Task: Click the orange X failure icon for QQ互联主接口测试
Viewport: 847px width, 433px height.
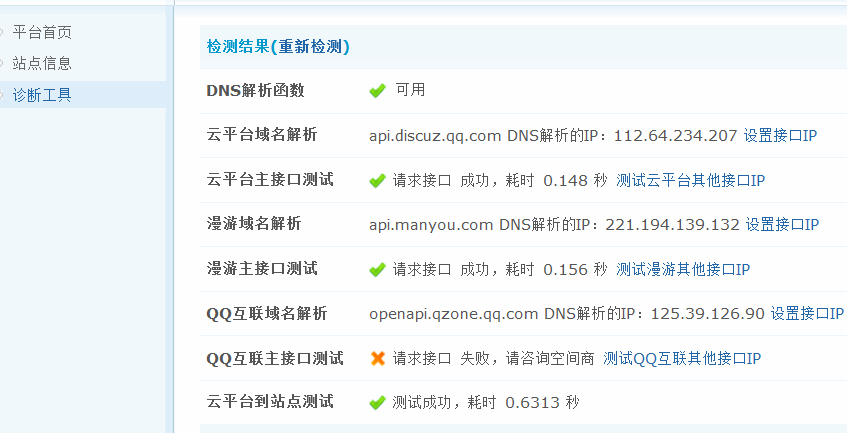Action: pyautogui.click(x=377, y=358)
